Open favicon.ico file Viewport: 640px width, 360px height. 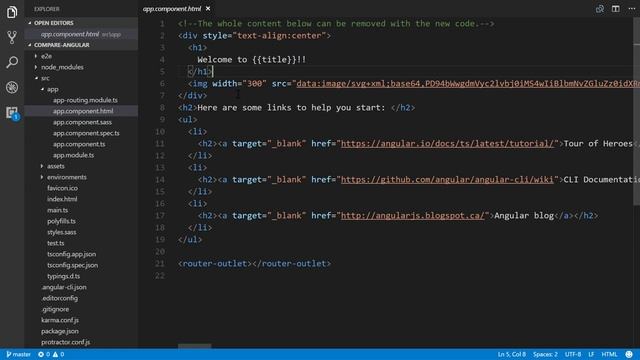62,188
